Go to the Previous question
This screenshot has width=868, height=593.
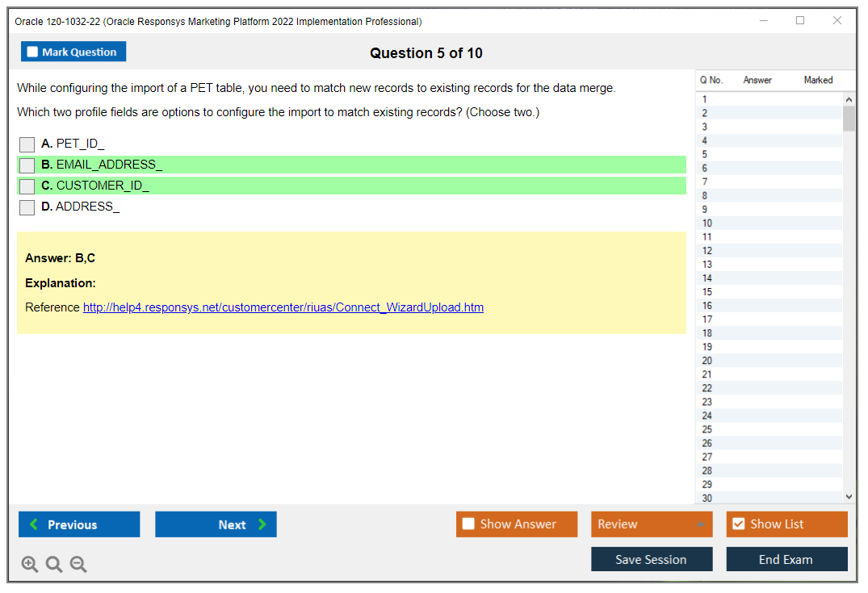78,524
